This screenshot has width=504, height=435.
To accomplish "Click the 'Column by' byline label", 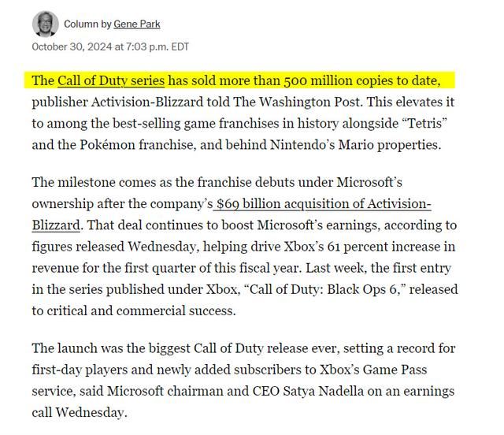I will click(87, 24).
